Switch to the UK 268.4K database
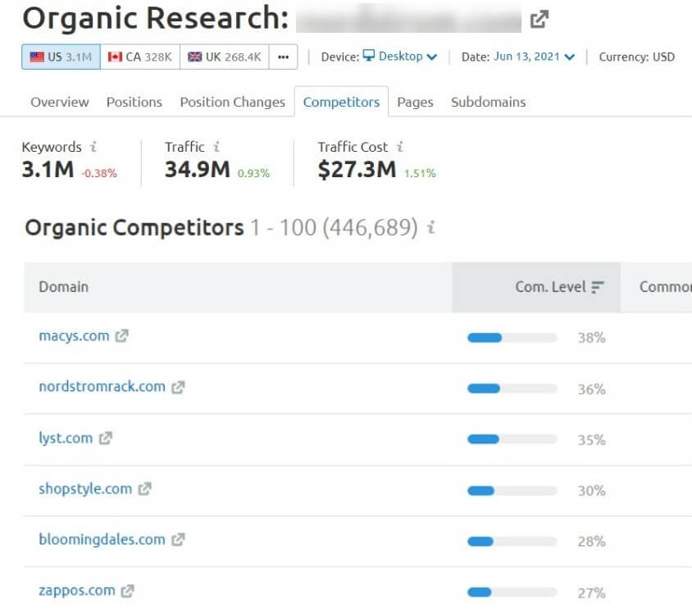 pyautogui.click(x=224, y=57)
